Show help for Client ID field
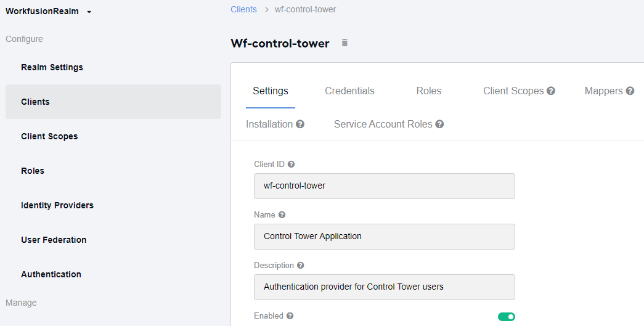Screen dimensions: 644x326 point(291,164)
